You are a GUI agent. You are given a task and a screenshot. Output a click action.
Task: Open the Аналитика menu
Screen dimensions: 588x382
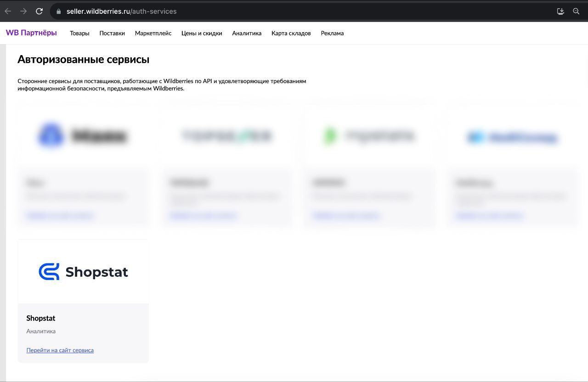coord(247,33)
